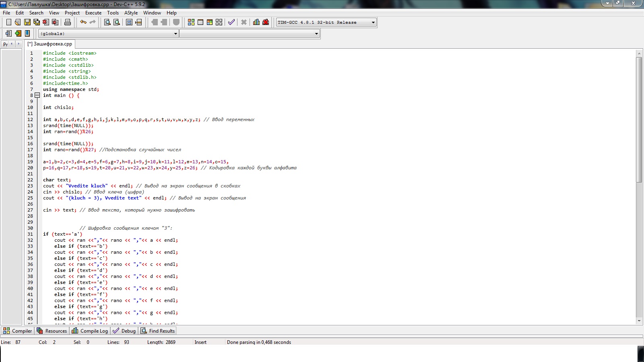Open the Window menu
Image resolution: width=644 pixels, height=362 pixels.
tap(152, 12)
